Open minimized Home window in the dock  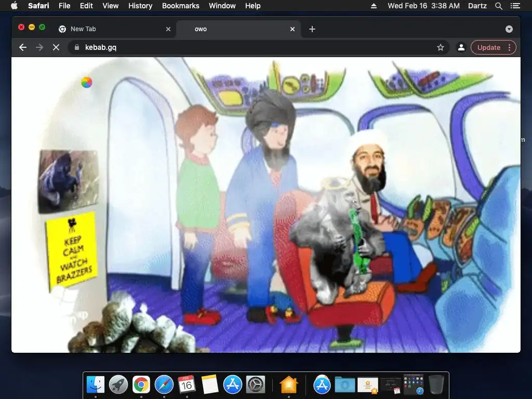(x=368, y=385)
